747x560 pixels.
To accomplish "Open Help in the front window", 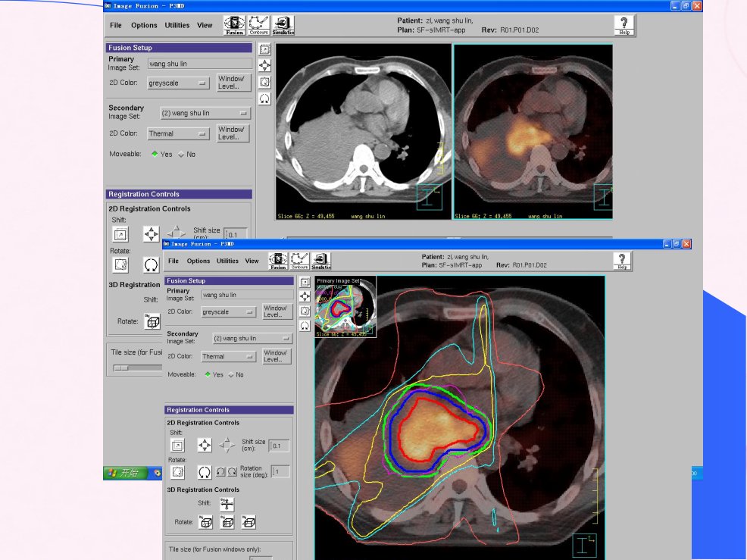I will 622,261.
